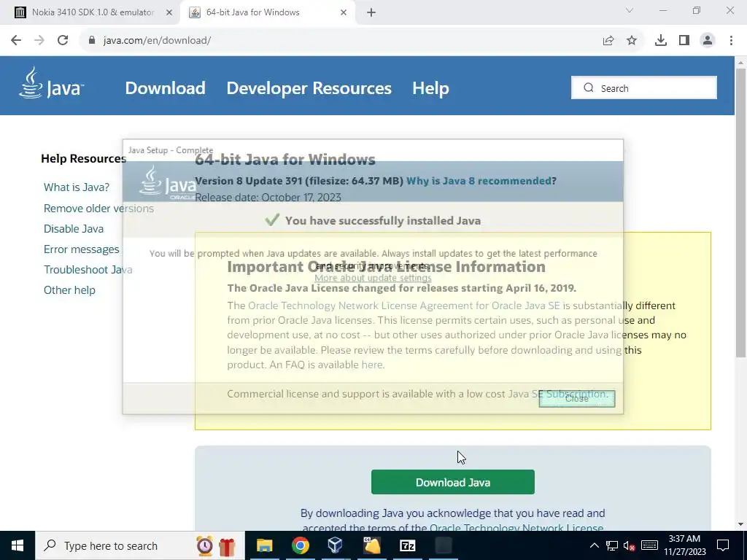This screenshot has width=747, height=560.
Task: Open the What is Java? link
Action: 76,187
